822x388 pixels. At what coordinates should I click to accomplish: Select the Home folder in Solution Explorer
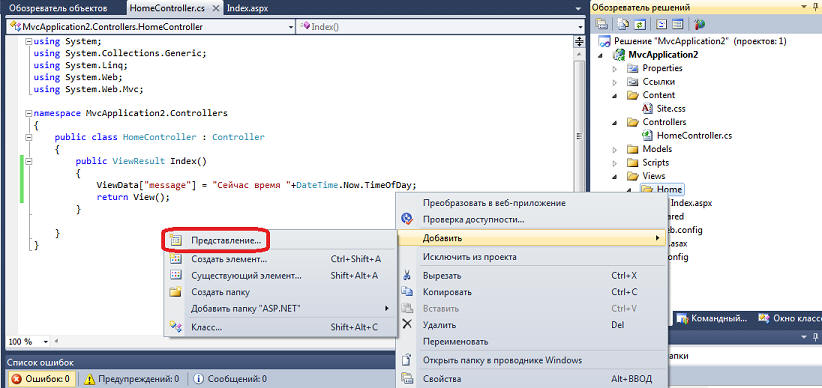[669, 190]
